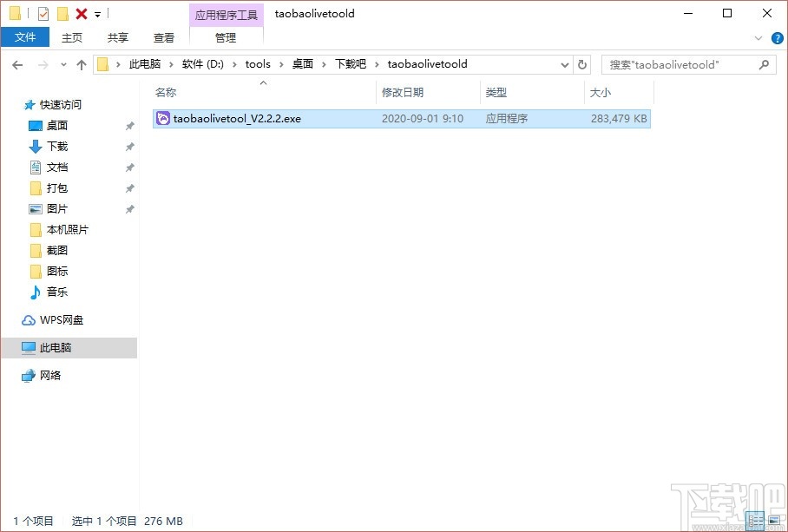Open the new folder icon on Quick Access Toolbar
788x532 pixels.
tap(61, 13)
